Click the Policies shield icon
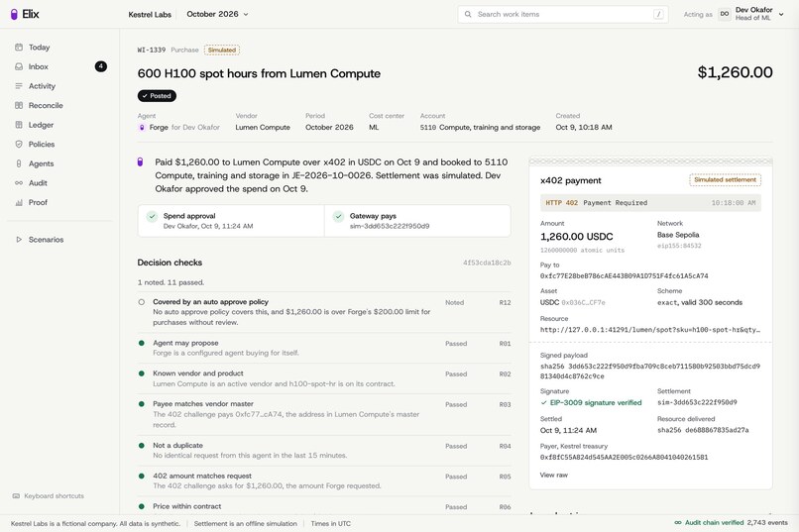This screenshot has height=532, width=799. tap(19, 144)
